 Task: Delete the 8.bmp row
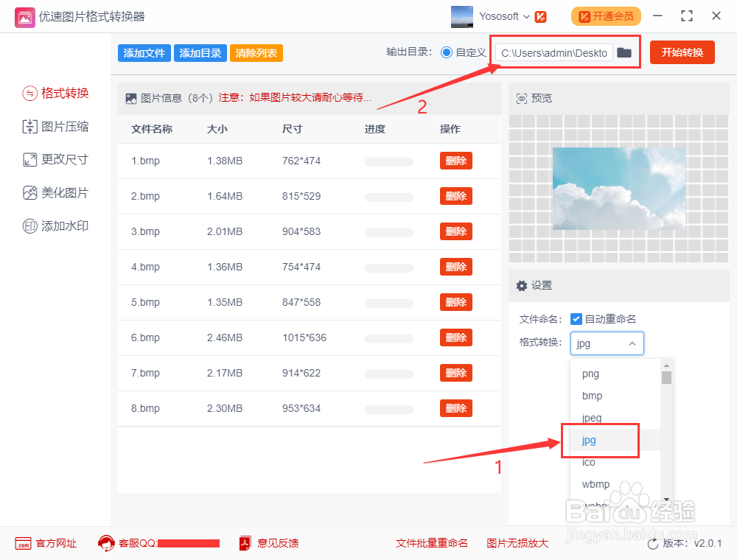click(456, 408)
